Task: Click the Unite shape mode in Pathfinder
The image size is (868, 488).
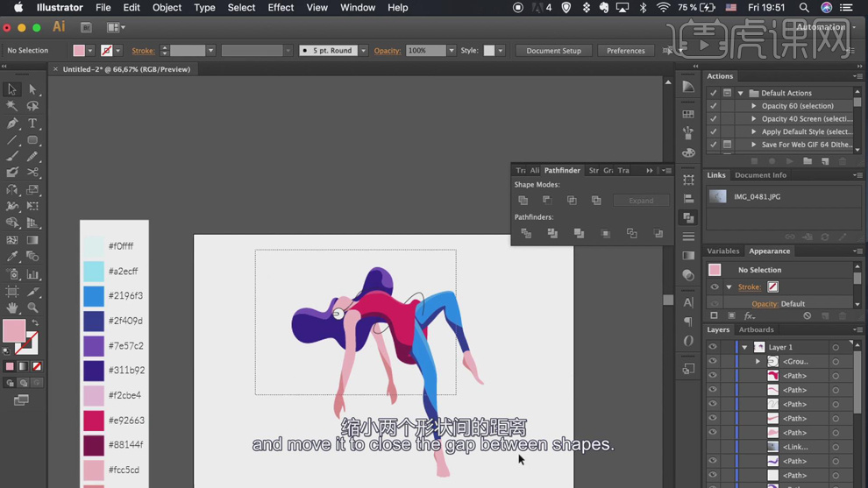Action: pos(523,201)
